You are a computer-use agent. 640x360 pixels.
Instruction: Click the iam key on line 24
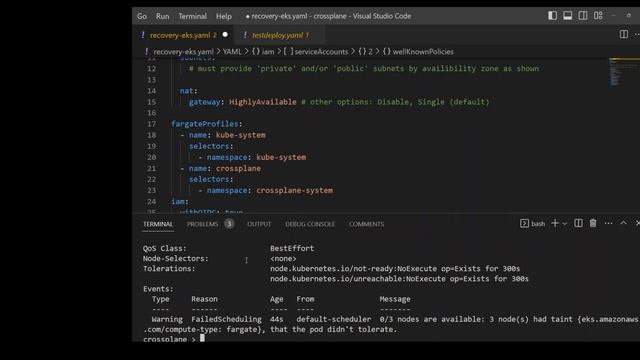pyautogui.click(x=178, y=201)
